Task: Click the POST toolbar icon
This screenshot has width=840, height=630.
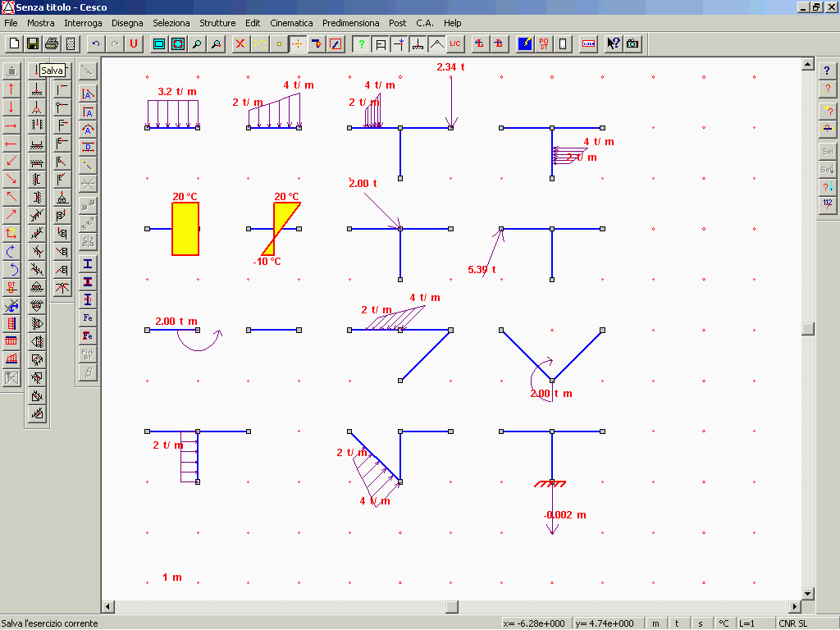Action: tap(544, 43)
